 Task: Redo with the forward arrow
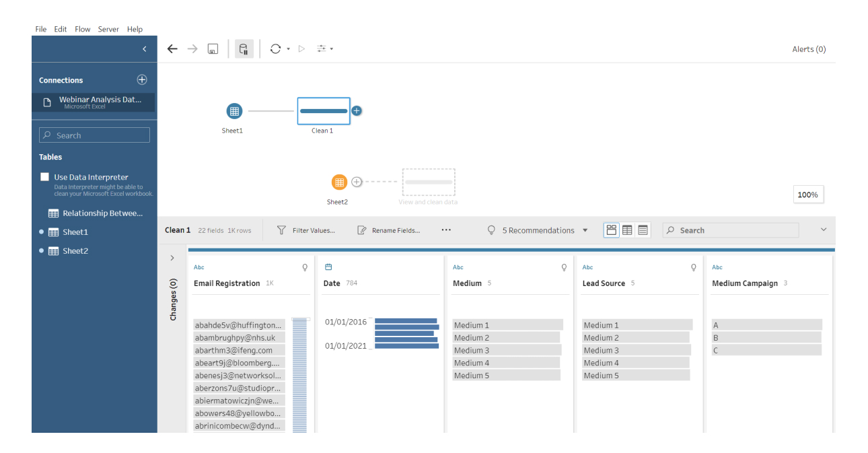click(x=192, y=49)
